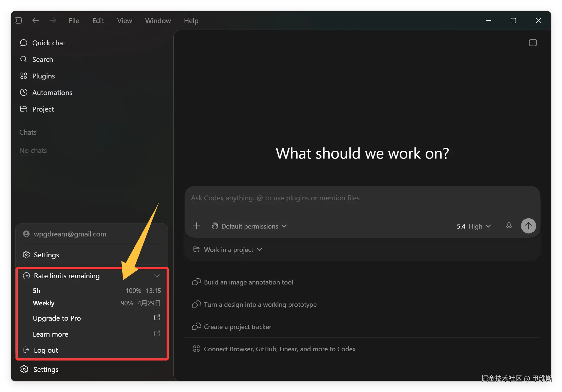Click the Project folder item

(x=43, y=109)
